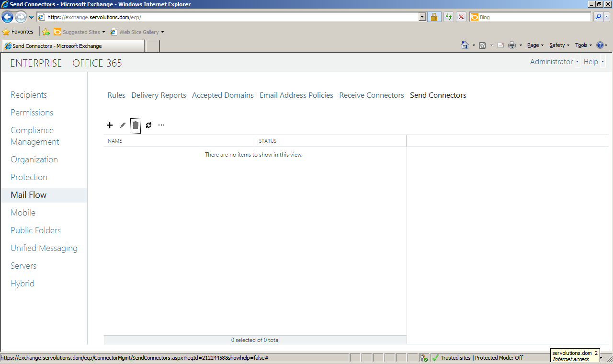Go back with browser Back arrow

[7, 17]
